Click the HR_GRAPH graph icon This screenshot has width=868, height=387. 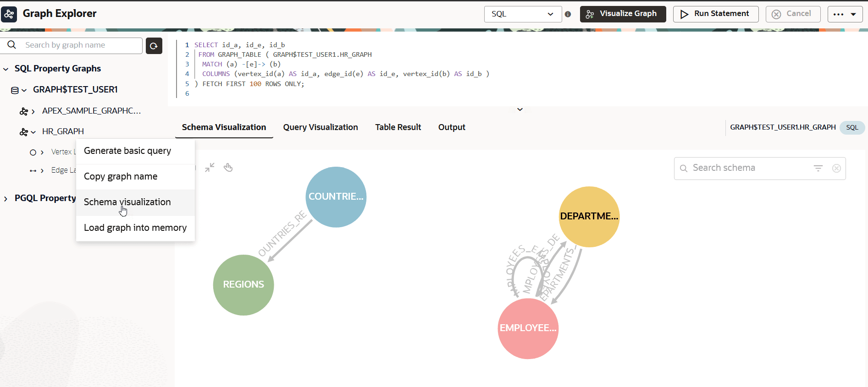[x=23, y=132]
